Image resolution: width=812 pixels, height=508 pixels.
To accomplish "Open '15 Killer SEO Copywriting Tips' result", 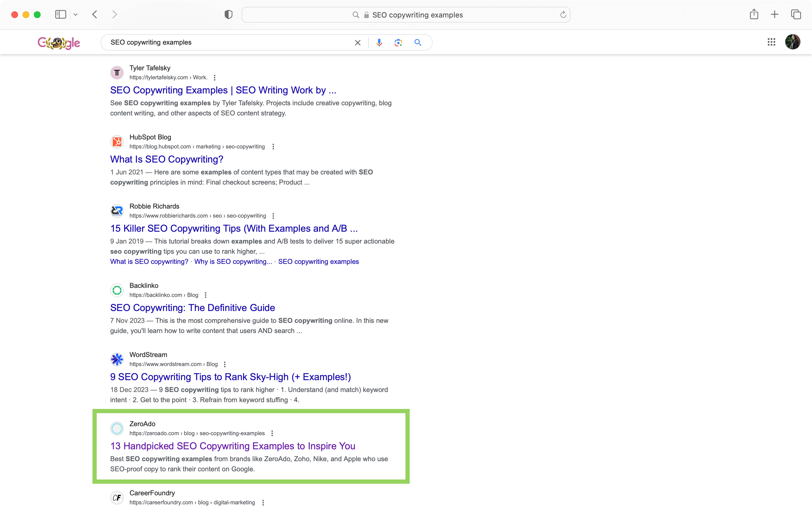I will (x=234, y=229).
